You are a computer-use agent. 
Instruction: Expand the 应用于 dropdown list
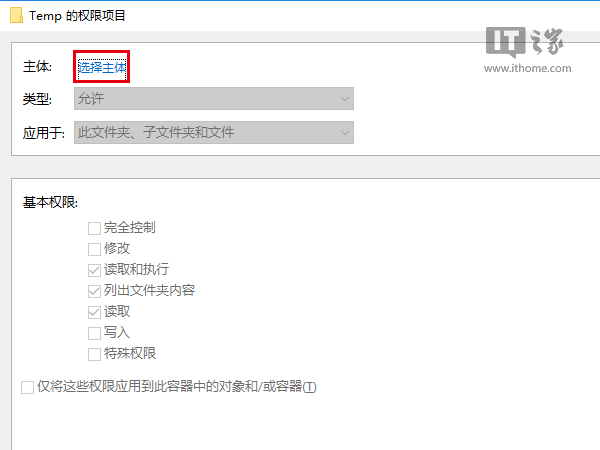tap(214, 132)
